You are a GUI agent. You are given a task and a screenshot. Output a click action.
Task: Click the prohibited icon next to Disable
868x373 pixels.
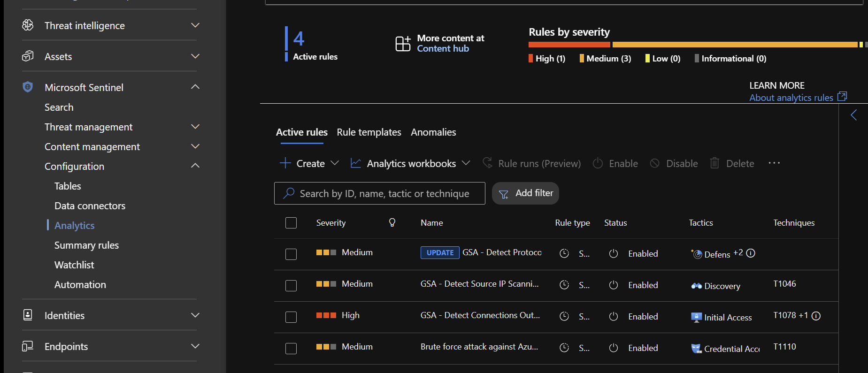tap(654, 163)
